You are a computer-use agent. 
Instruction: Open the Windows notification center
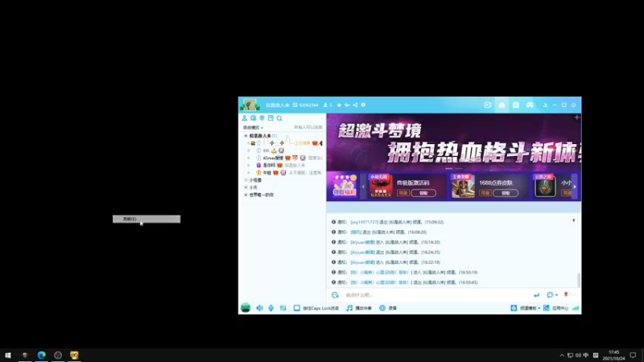(633, 356)
